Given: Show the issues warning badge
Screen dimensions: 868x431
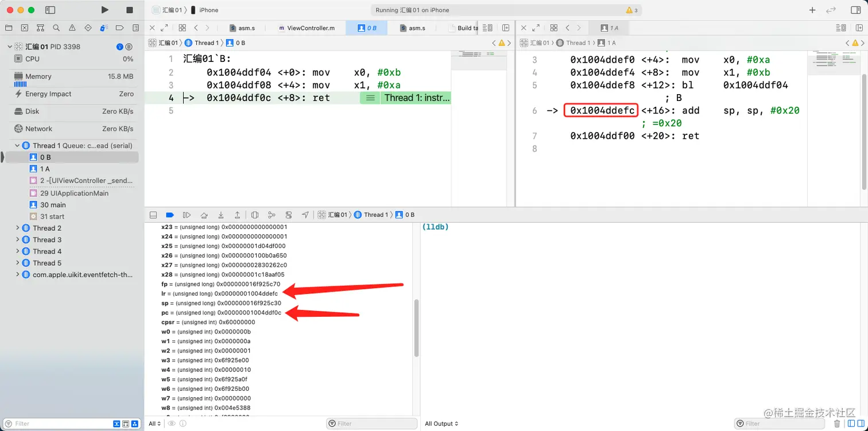Looking at the screenshot, I should point(631,10).
